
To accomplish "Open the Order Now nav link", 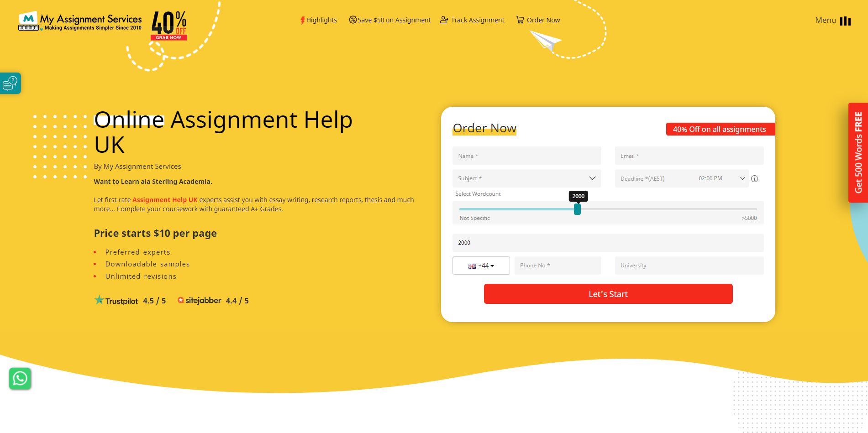I will pos(538,20).
